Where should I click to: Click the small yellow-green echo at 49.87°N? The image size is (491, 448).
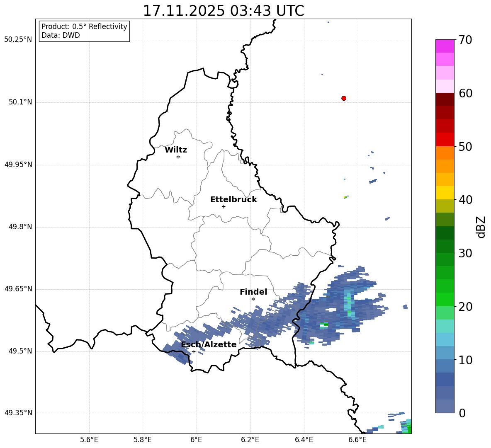click(x=345, y=197)
